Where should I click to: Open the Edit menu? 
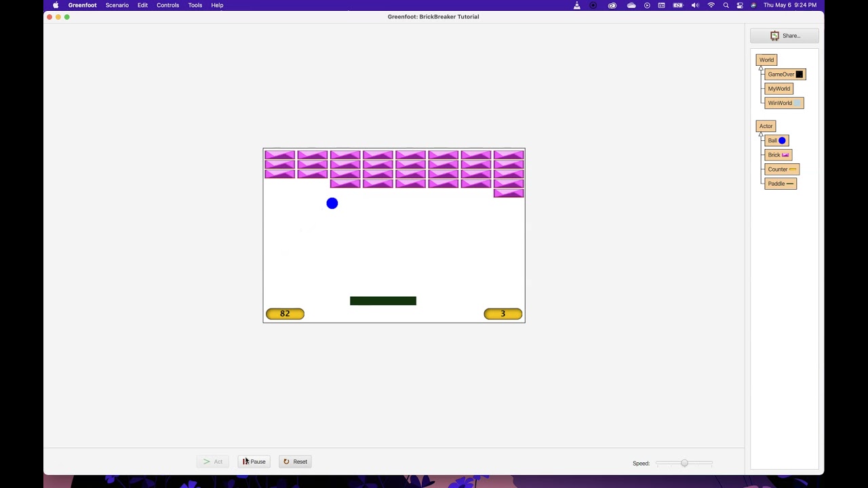(x=142, y=5)
